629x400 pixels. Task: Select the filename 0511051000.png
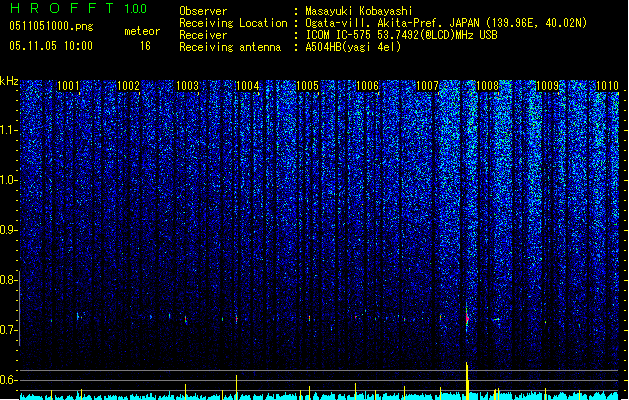[x=51, y=26]
